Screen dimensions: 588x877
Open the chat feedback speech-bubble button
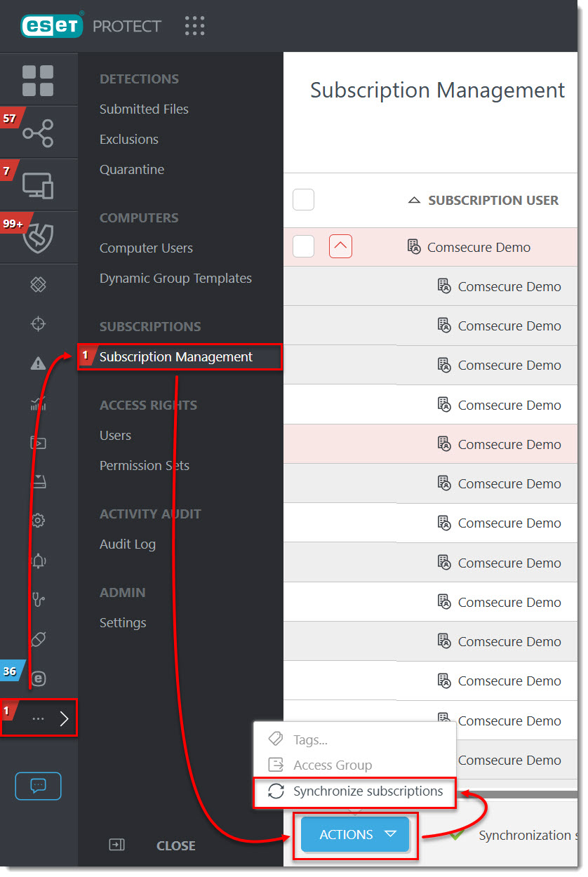click(38, 786)
